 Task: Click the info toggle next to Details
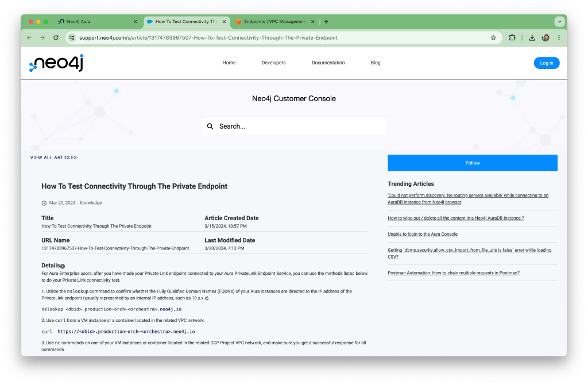[63, 265]
